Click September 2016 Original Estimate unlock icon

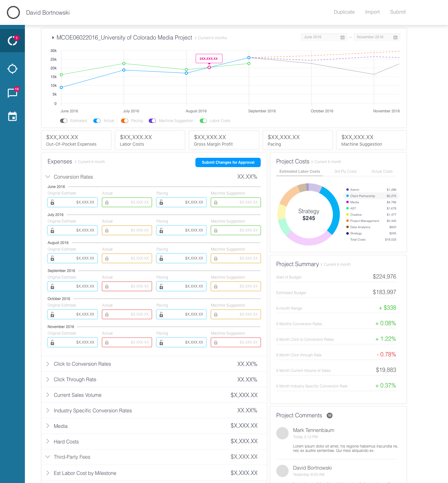click(52, 286)
